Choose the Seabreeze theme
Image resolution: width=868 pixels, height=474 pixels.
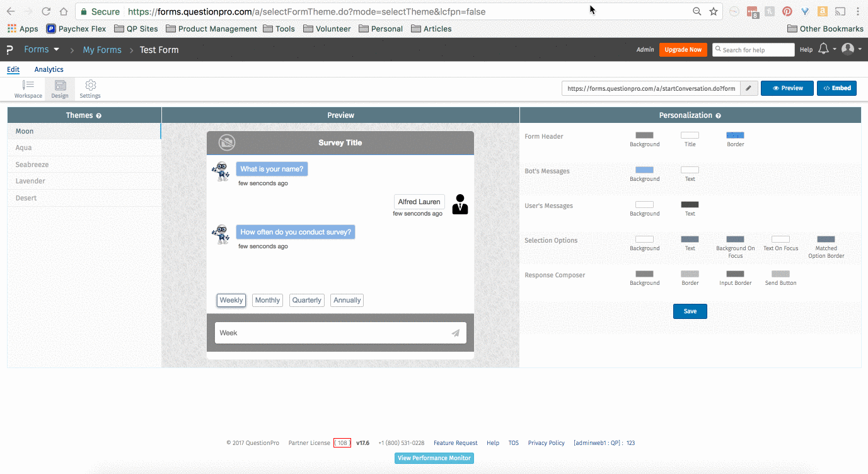(84, 165)
